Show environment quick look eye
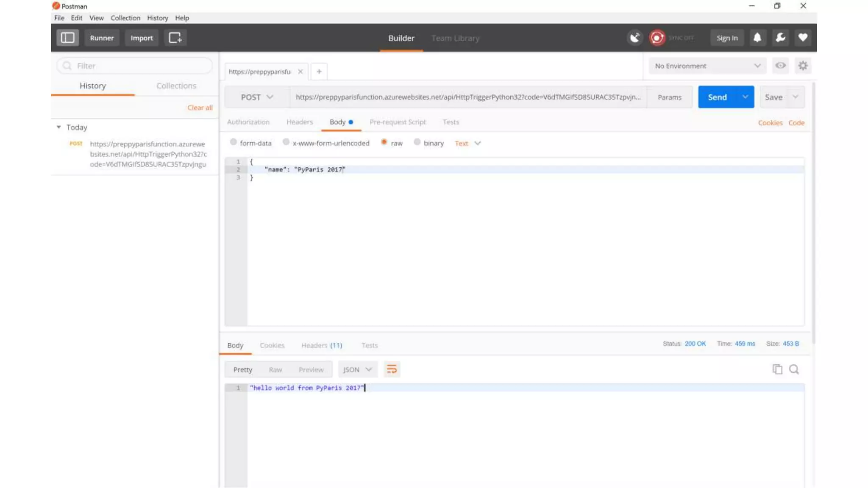The width and height of the screenshot is (868, 488). coord(780,66)
